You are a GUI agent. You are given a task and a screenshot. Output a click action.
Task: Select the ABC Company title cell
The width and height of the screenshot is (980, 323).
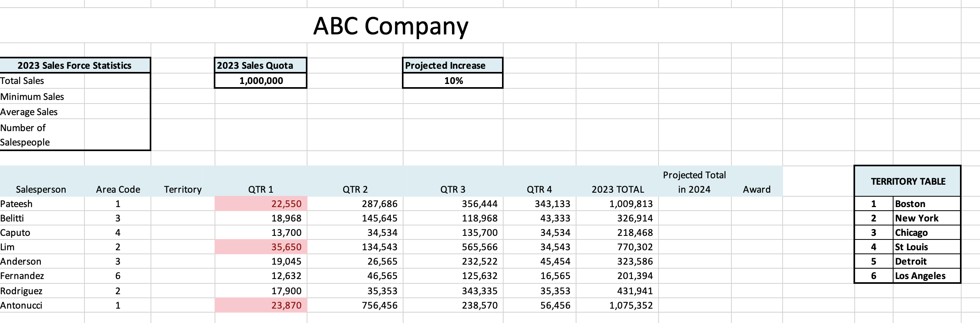[x=391, y=26]
